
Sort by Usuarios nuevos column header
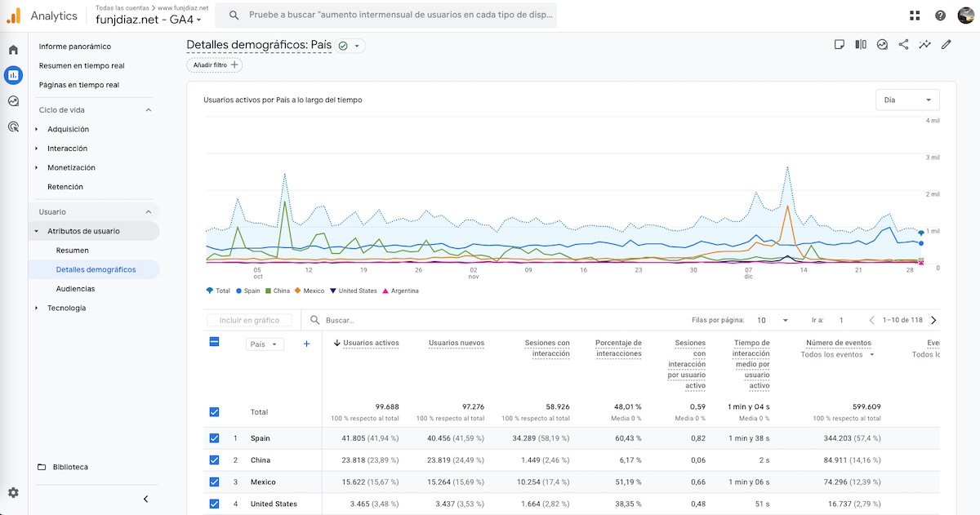(x=456, y=344)
